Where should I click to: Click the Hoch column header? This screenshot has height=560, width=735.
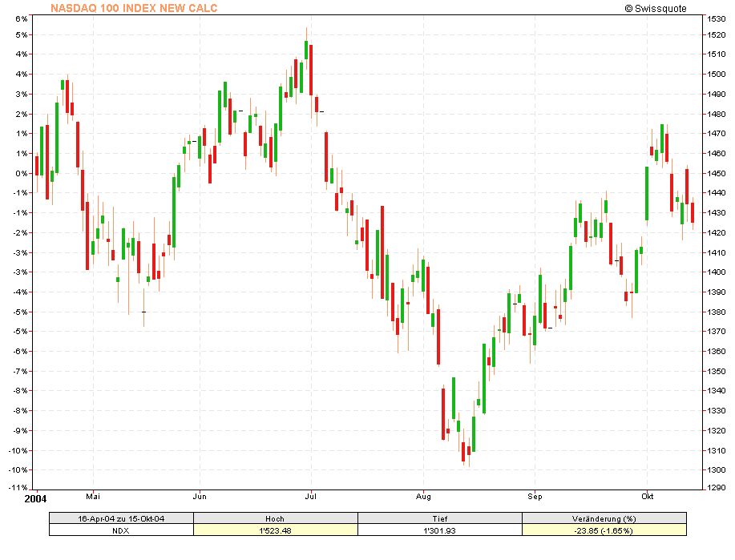point(277,518)
